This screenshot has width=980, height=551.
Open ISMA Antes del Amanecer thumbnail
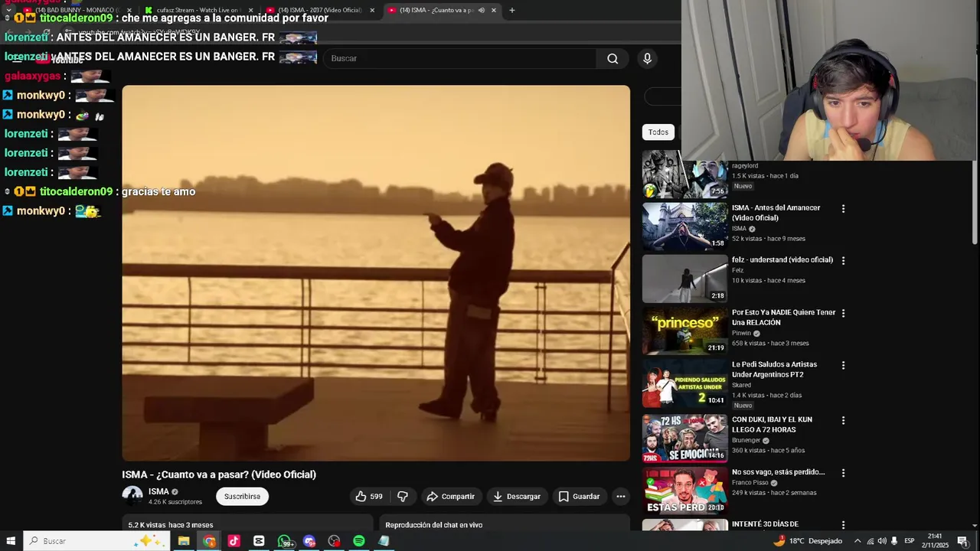[684, 226]
